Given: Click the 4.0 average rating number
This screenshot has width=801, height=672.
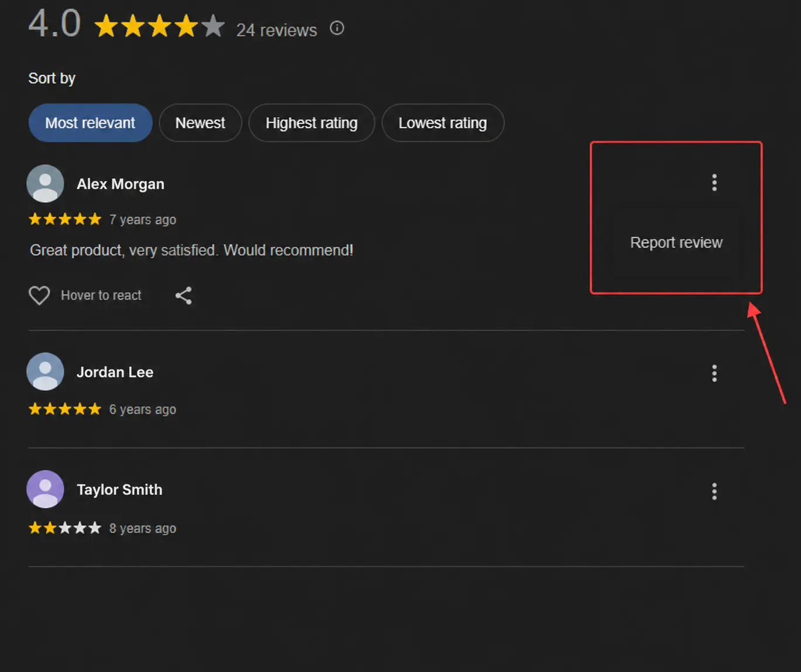Looking at the screenshot, I should click(54, 24).
